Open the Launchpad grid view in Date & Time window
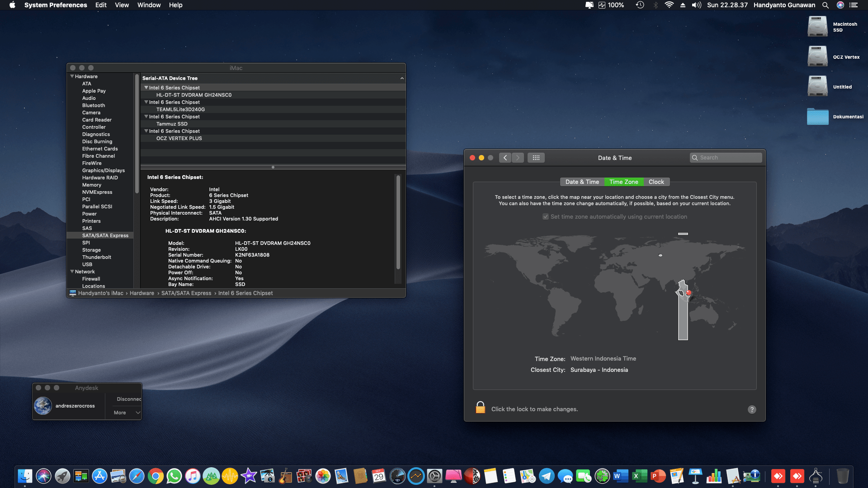The image size is (868, 488). pyautogui.click(x=536, y=157)
